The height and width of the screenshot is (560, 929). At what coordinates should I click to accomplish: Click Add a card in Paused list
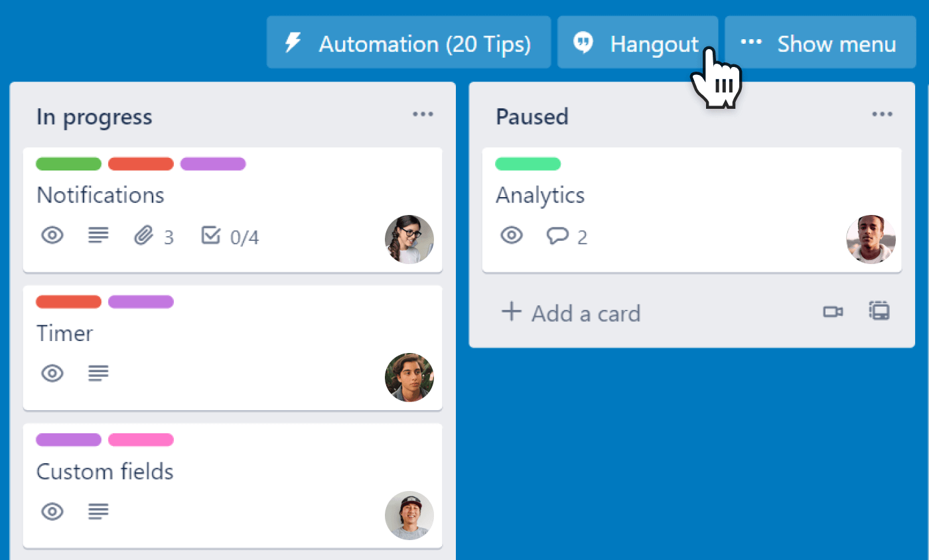pos(571,313)
